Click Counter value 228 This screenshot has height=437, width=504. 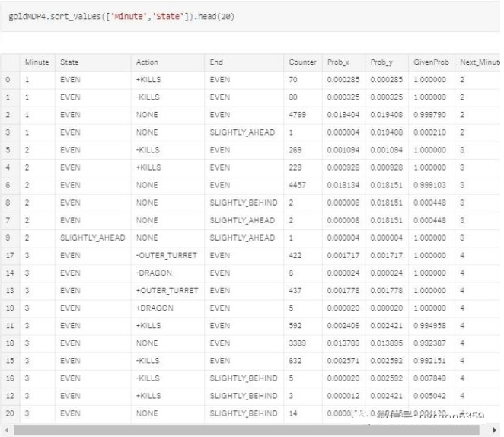(x=295, y=167)
